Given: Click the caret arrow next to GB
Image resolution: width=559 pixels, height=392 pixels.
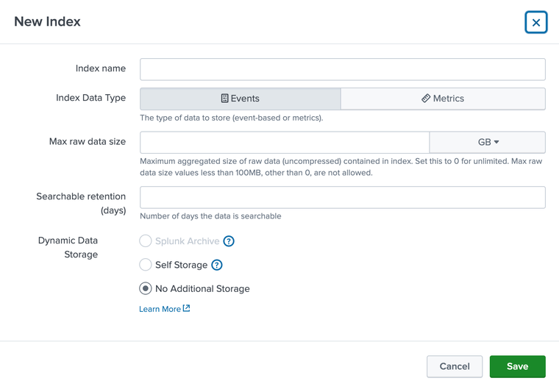Looking at the screenshot, I should click(x=497, y=142).
